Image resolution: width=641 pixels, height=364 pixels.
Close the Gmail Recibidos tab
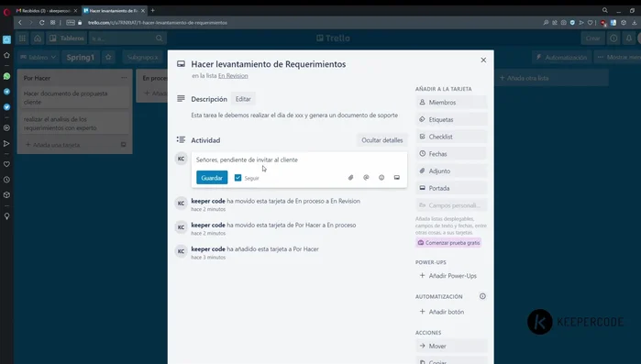click(x=75, y=11)
